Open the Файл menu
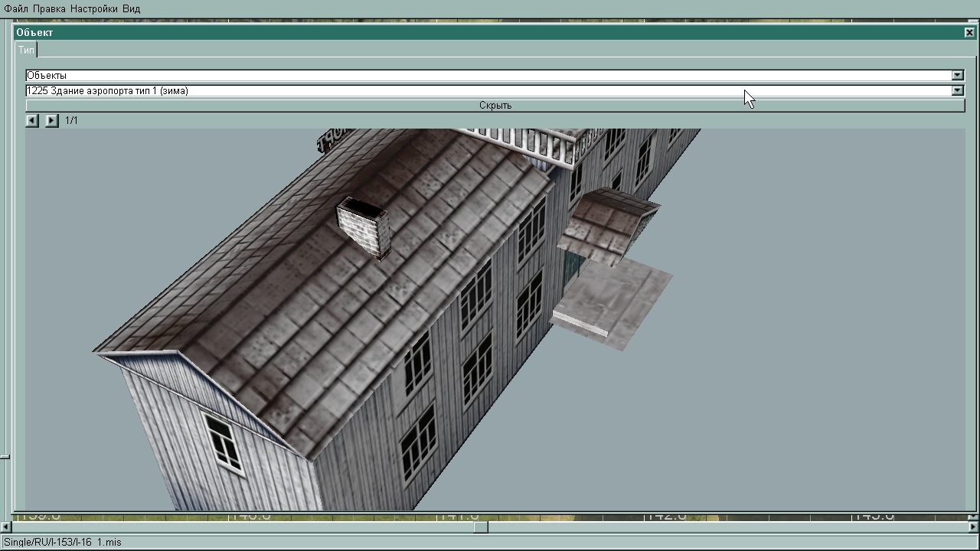This screenshot has width=980, height=551. coord(16,8)
